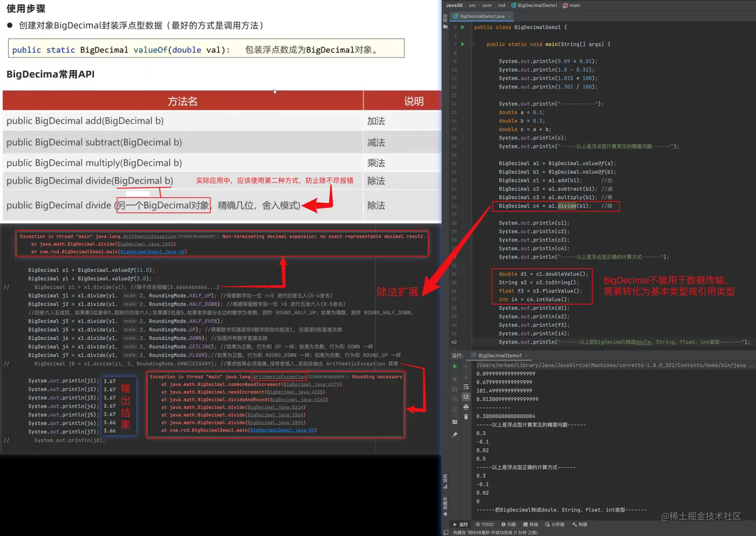Open the Favorites tool window star icon
The image size is (756, 536).
tap(445, 514)
